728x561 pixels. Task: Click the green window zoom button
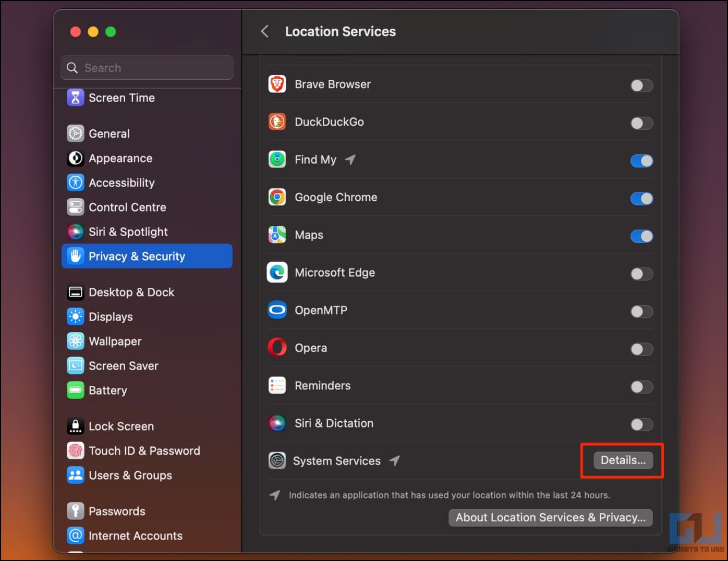pyautogui.click(x=111, y=32)
